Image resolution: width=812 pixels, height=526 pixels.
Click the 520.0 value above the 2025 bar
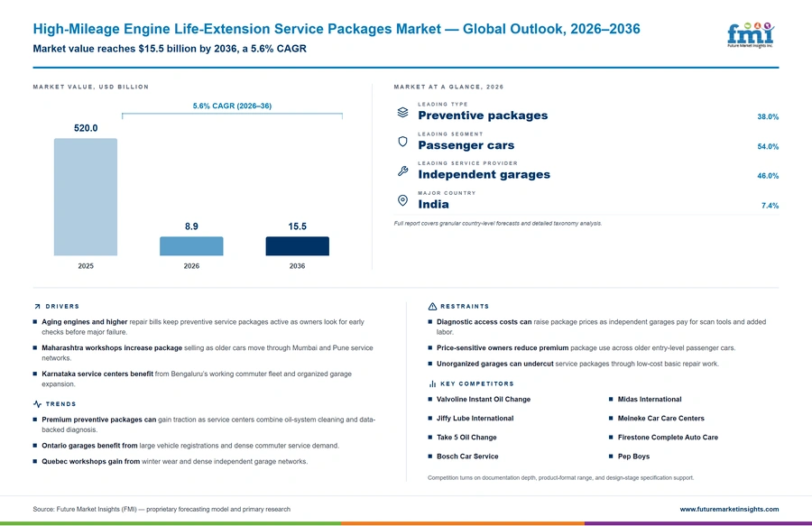click(86, 128)
